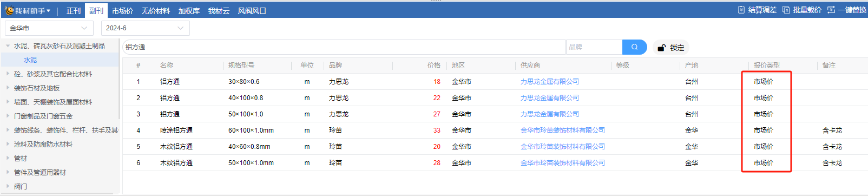Open the 加权库 tab

(x=189, y=11)
